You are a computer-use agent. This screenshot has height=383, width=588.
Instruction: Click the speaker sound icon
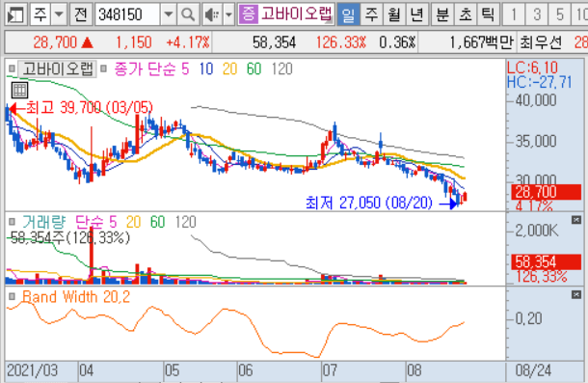point(212,14)
